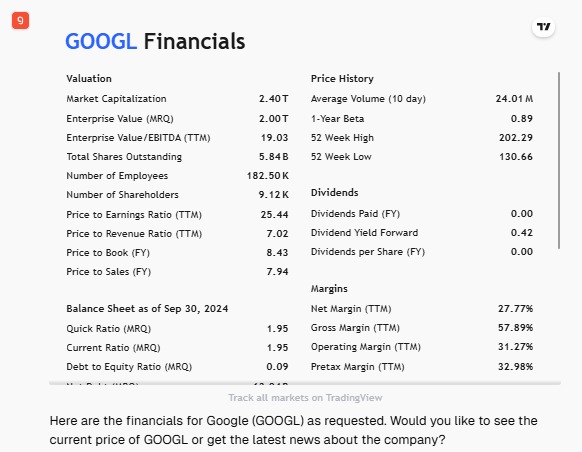Select Net Margin value 27.77%
The width and height of the screenshot is (582, 452).
[516, 309]
